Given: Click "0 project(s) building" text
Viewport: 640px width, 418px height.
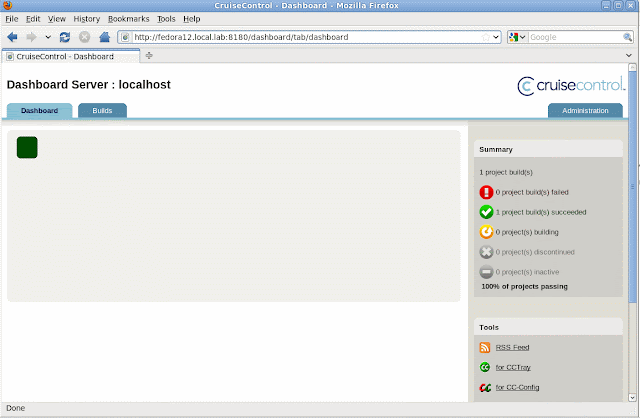Looking at the screenshot, I should tap(527, 232).
